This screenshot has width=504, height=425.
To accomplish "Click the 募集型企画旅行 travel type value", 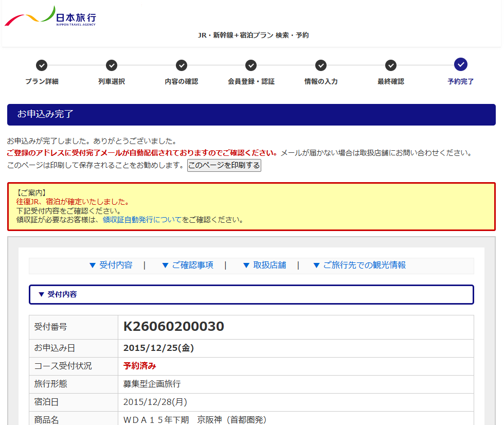I will [x=152, y=384].
